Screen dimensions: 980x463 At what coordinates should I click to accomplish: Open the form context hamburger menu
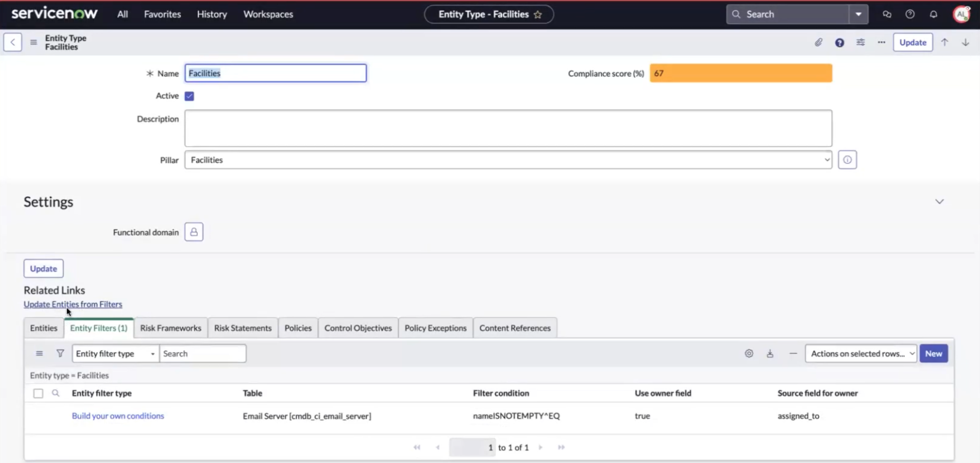[x=33, y=42]
